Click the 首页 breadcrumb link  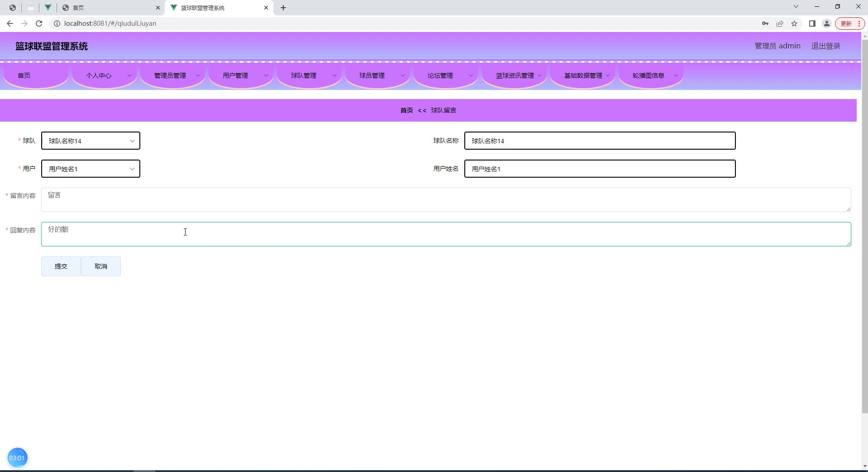coord(406,110)
